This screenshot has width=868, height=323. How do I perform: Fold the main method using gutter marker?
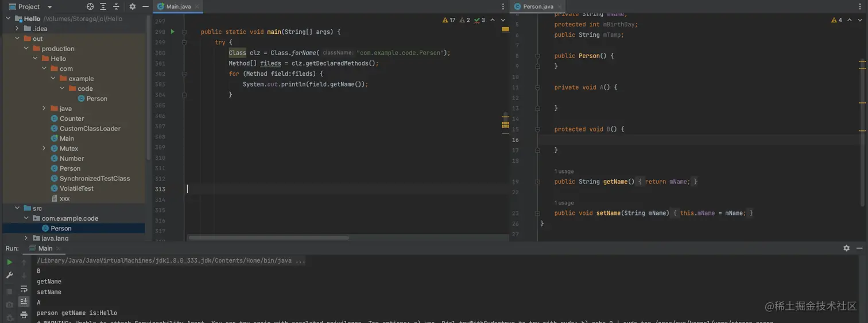pos(184,32)
